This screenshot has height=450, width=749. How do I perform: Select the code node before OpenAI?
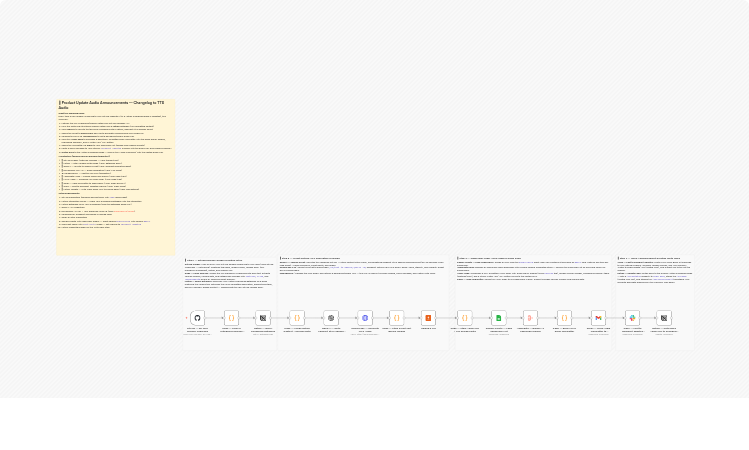[x=297, y=317]
